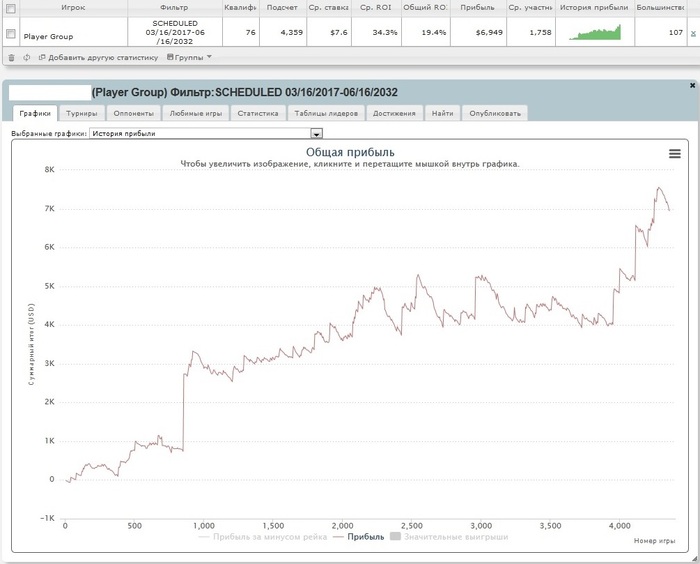The image size is (700, 564).
Task: Tick the header select-all checkbox
Action: pos(11,8)
